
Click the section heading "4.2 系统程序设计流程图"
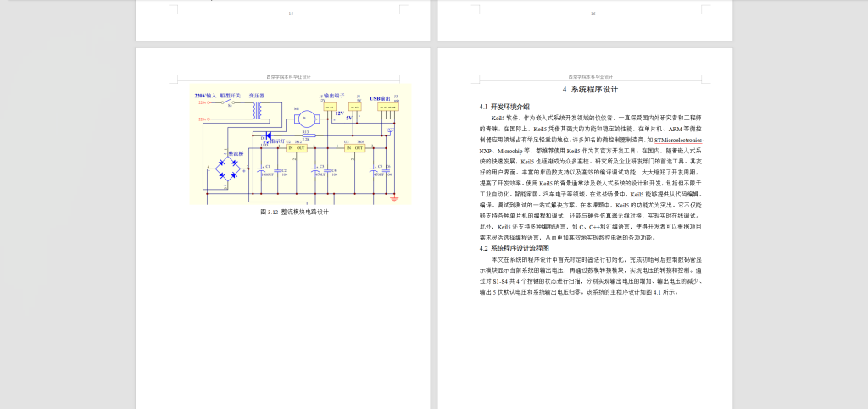[515, 249]
